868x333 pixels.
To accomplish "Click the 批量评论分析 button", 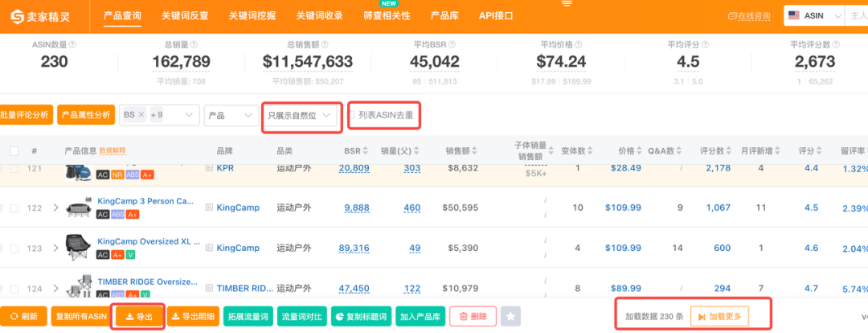I will pos(27,115).
